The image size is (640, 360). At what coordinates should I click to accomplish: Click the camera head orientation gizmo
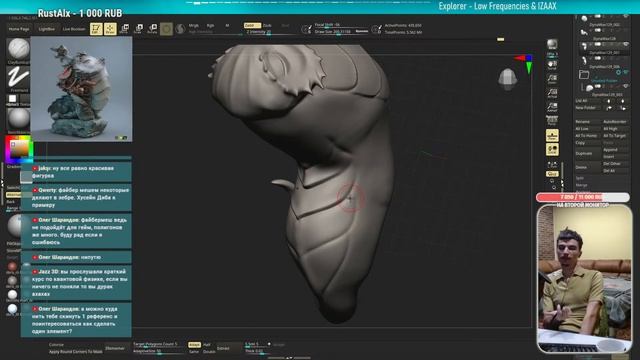pos(508,79)
